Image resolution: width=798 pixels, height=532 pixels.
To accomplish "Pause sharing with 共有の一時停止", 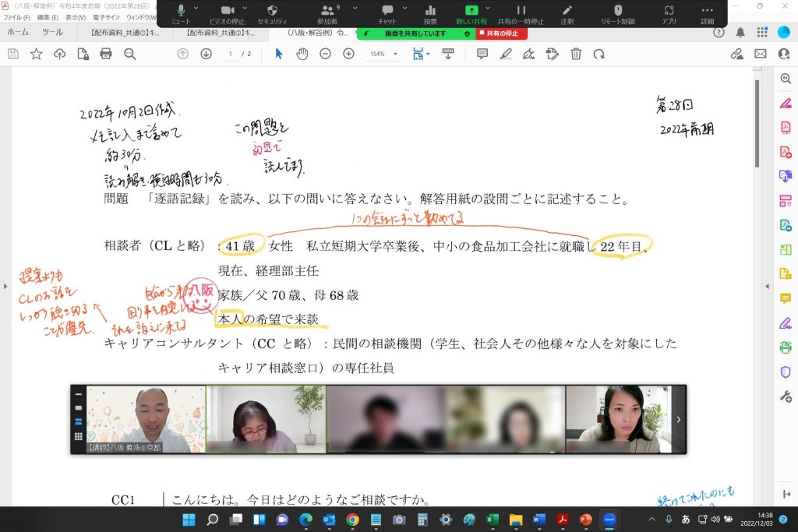I will [x=521, y=13].
